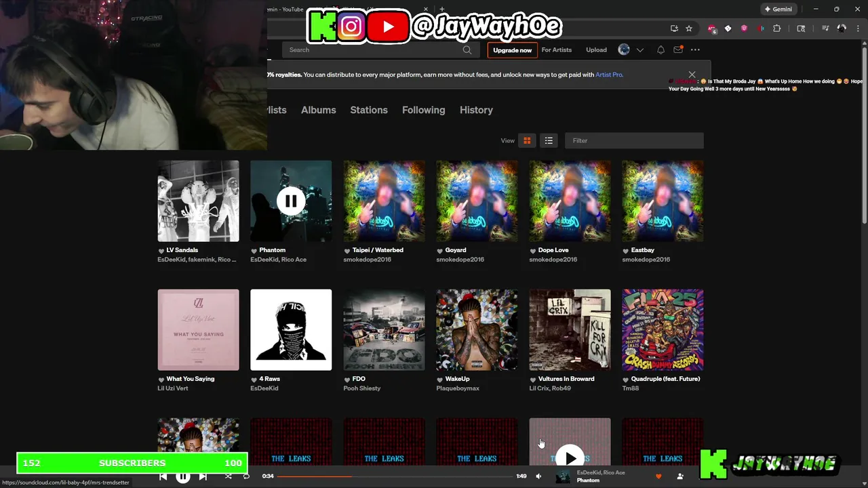Follow the Artist Pro link
The image size is (868, 488).
pos(609,75)
